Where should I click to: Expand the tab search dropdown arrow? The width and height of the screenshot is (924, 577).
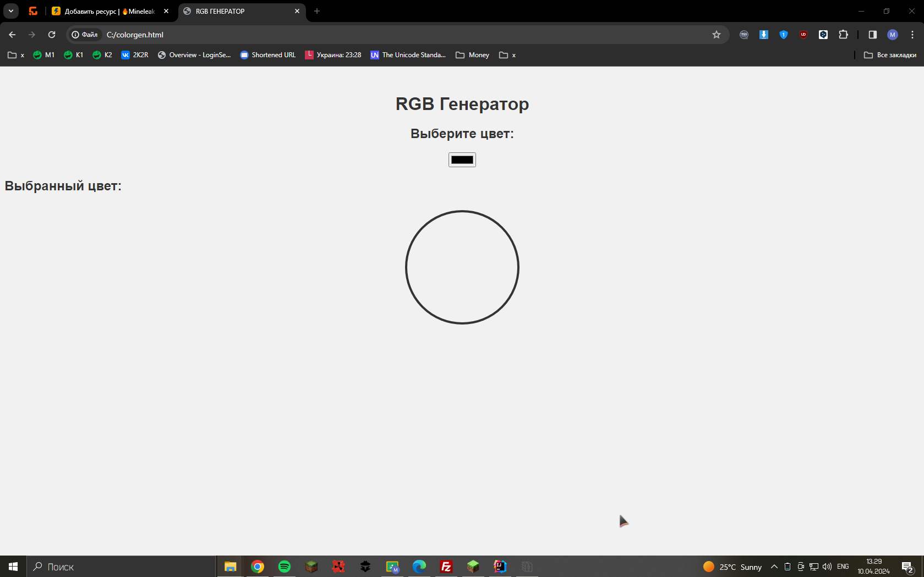(x=10, y=11)
